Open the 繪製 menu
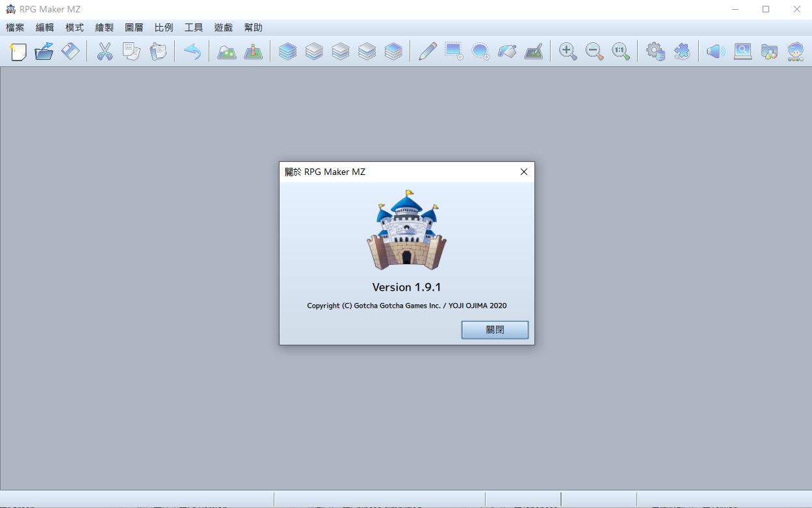812x508 pixels. 105,27
